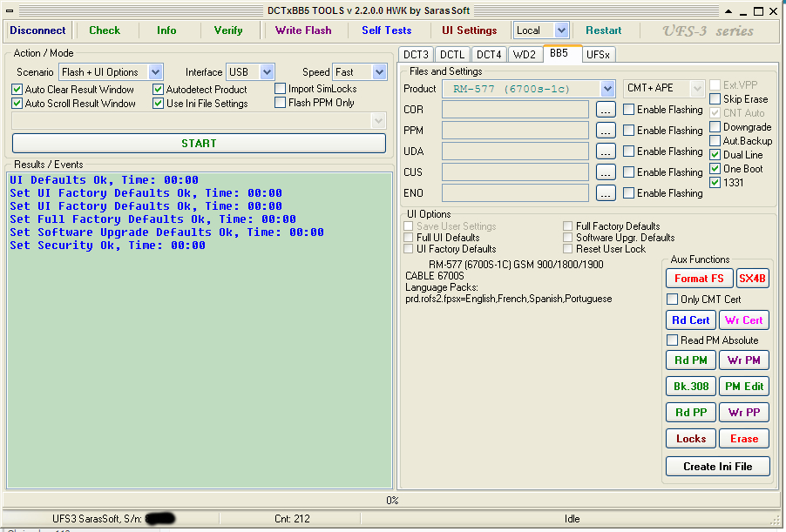This screenshot has width=786, height=532.
Task: Browse for COR file with ellipsis button
Action: (606, 109)
